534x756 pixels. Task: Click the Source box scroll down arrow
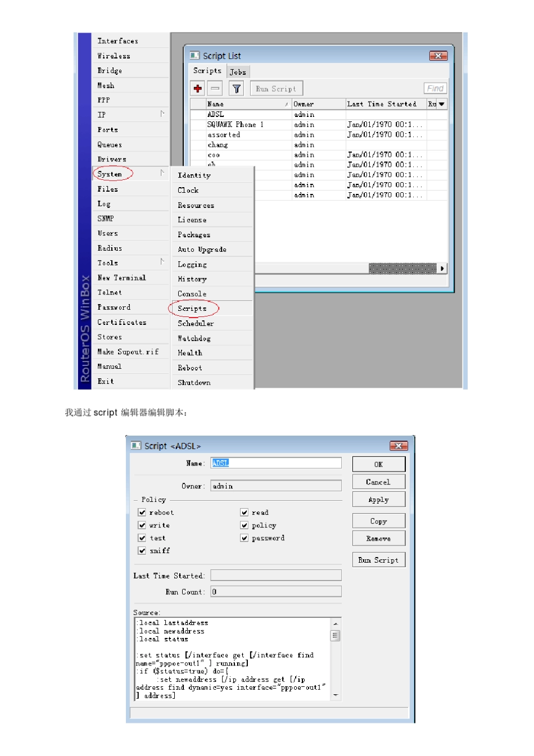pos(336,695)
